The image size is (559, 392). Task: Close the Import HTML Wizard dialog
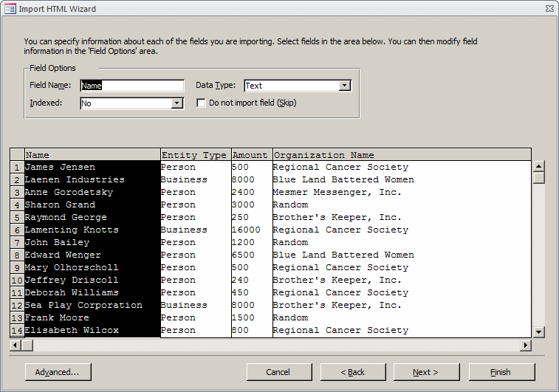pyautogui.click(x=548, y=9)
